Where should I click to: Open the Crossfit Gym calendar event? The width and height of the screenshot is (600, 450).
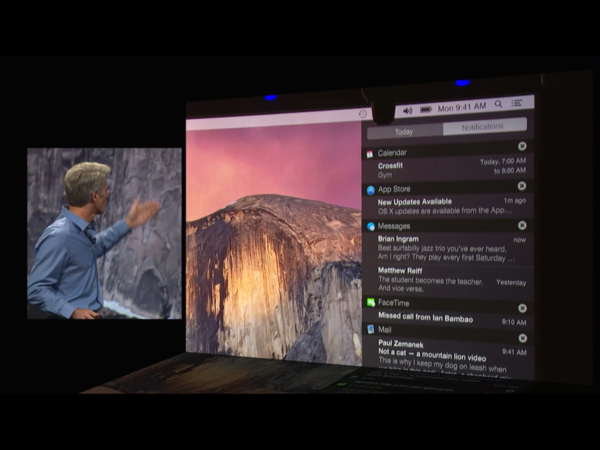[446, 168]
